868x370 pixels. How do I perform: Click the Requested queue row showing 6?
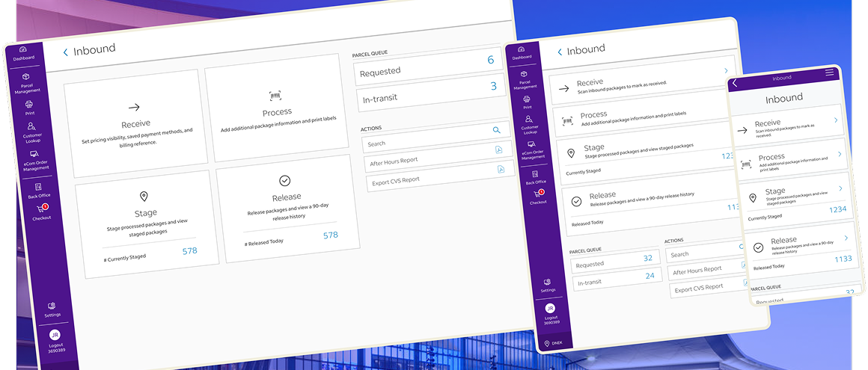[x=428, y=69]
